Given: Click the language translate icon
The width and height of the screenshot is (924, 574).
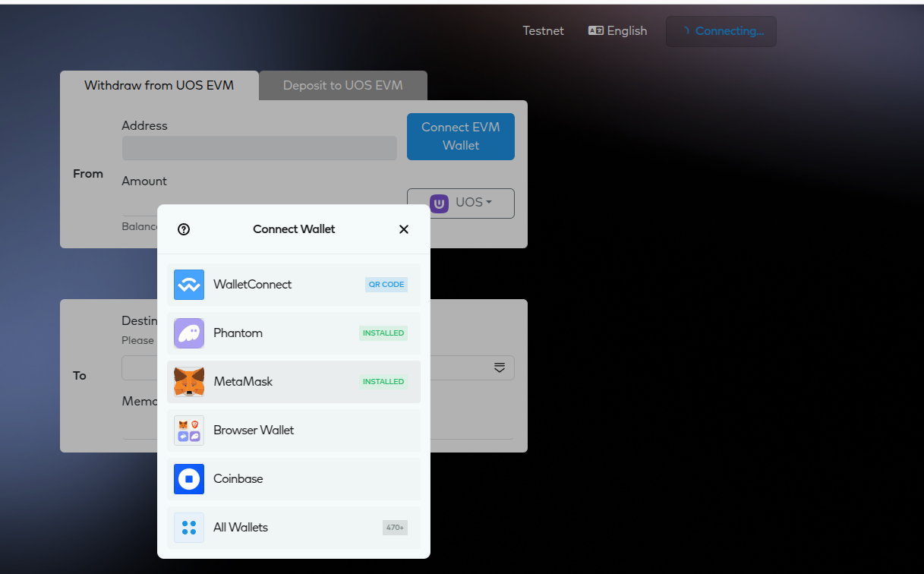Looking at the screenshot, I should 596,31.
